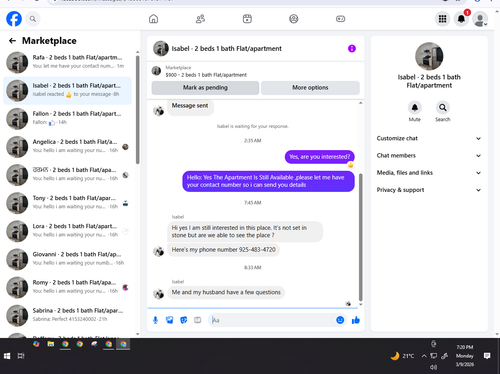Open Rafa conversation in list

[x=67, y=62]
